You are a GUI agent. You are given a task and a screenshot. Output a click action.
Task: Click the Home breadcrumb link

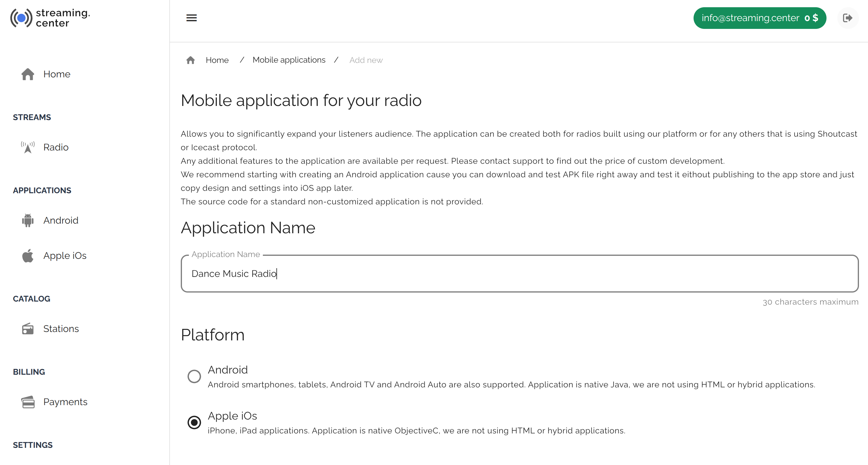coord(217,60)
